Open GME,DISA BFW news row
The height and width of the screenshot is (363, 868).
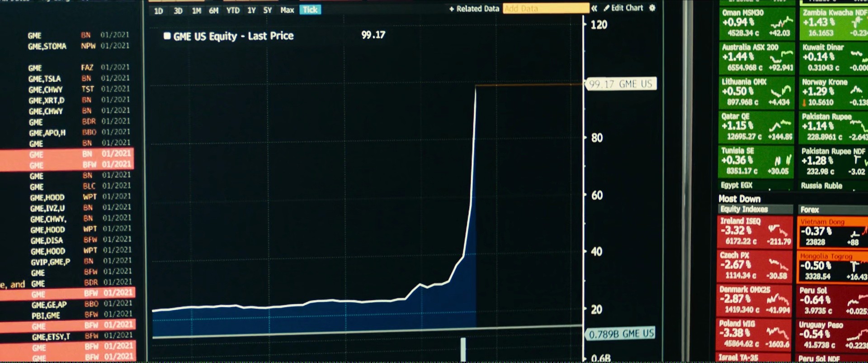[81, 240]
